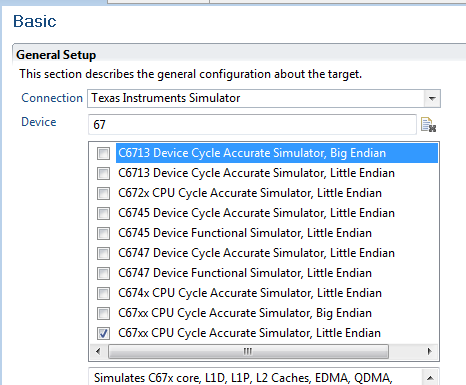Click the device list left scroll arrow
The height and width of the screenshot is (385, 466).
click(x=98, y=351)
